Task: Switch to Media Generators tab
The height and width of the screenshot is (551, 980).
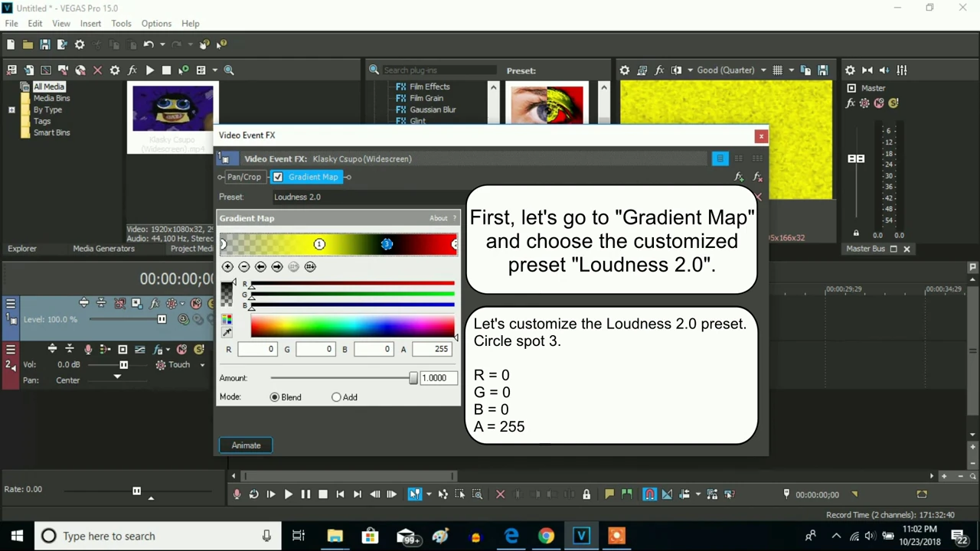Action: pyautogui.click(x=103, y=249)
